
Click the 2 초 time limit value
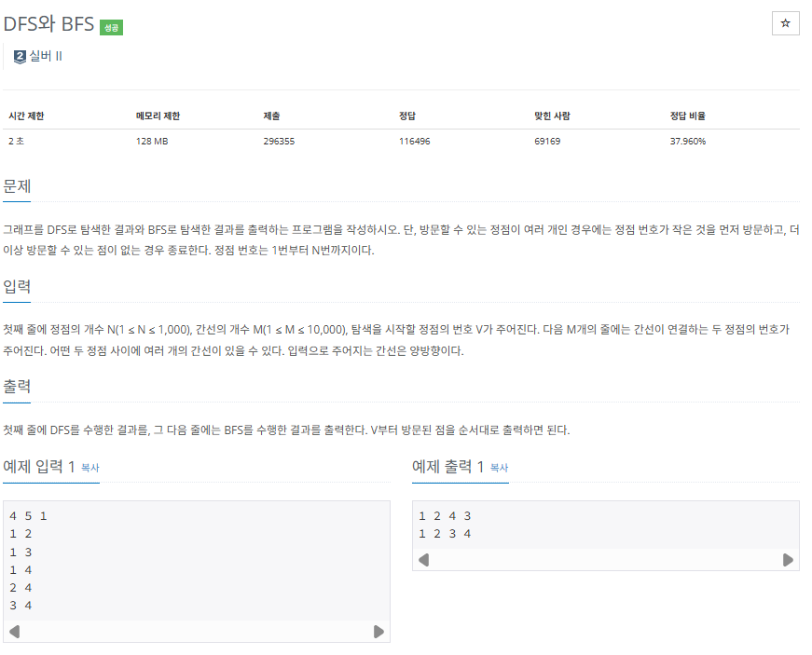16,142
